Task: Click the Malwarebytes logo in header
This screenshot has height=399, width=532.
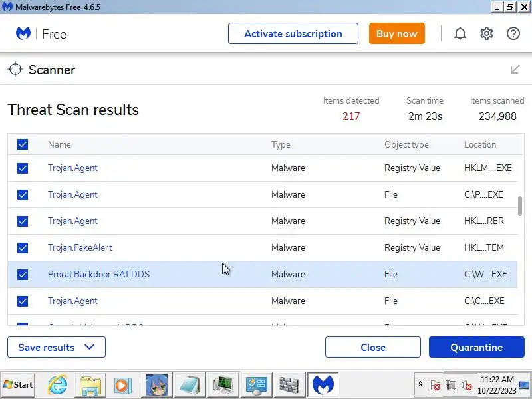Action: pos(23,34)
